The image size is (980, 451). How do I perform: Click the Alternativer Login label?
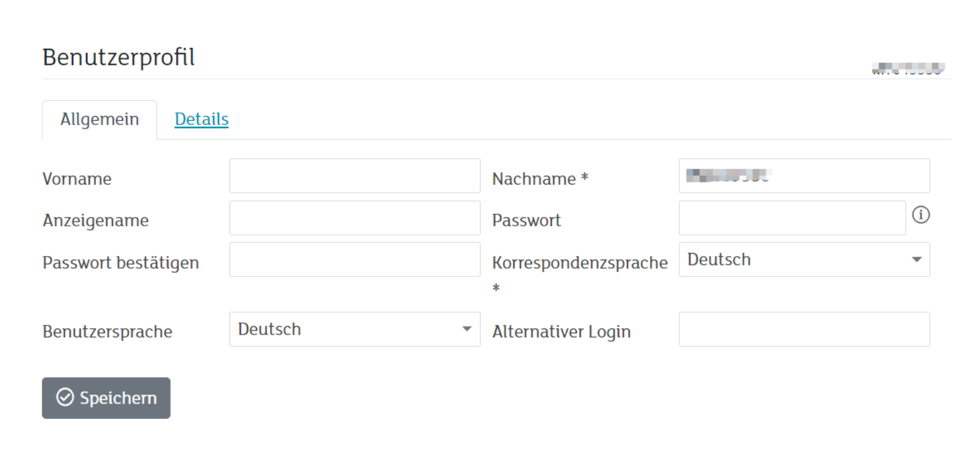[x=561, y=331]
